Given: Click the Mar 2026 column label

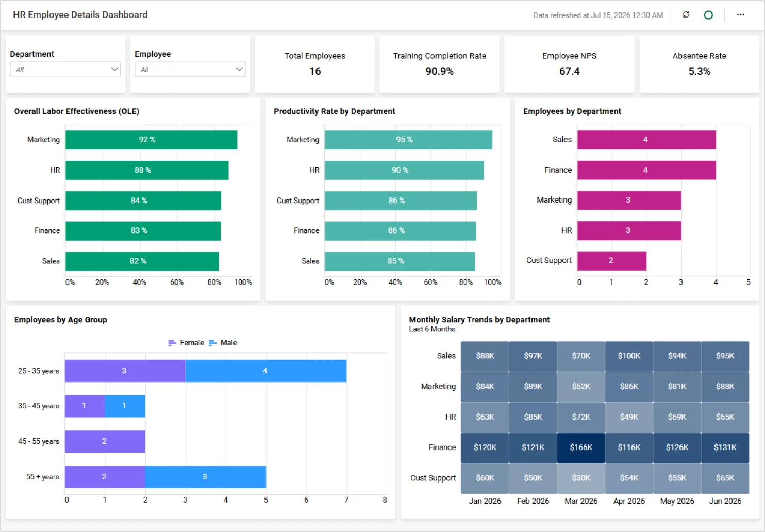Looking at the screenshot, I should tap(581, 501).
